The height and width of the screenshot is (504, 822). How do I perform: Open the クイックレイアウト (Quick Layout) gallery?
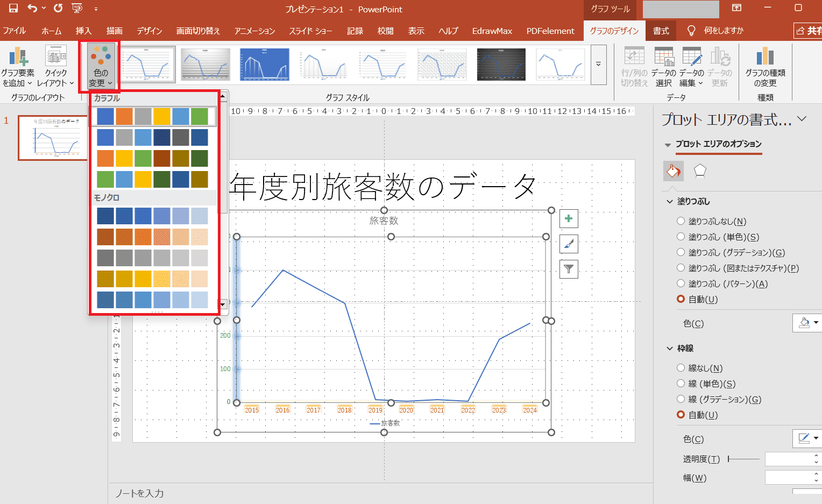tap(55, 66)
